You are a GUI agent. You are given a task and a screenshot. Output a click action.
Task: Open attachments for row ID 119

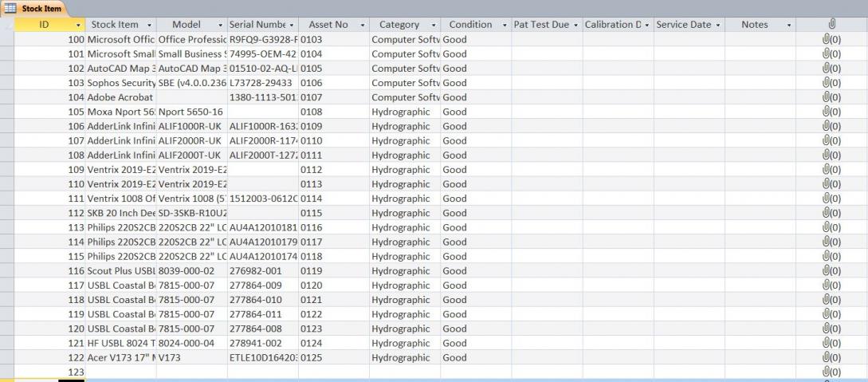tap(831, 314)
